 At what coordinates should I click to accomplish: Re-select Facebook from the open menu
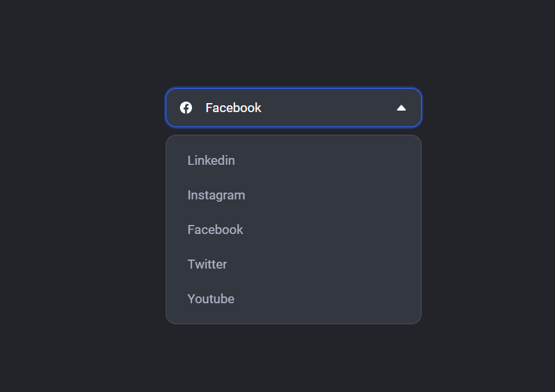point(215,229)
